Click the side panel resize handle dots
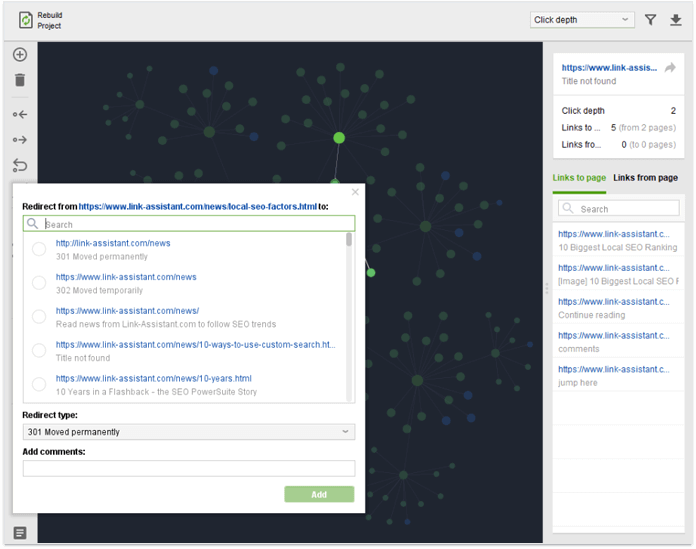The width and height of the screenshot is (696, 549). [x=547, y=288]
